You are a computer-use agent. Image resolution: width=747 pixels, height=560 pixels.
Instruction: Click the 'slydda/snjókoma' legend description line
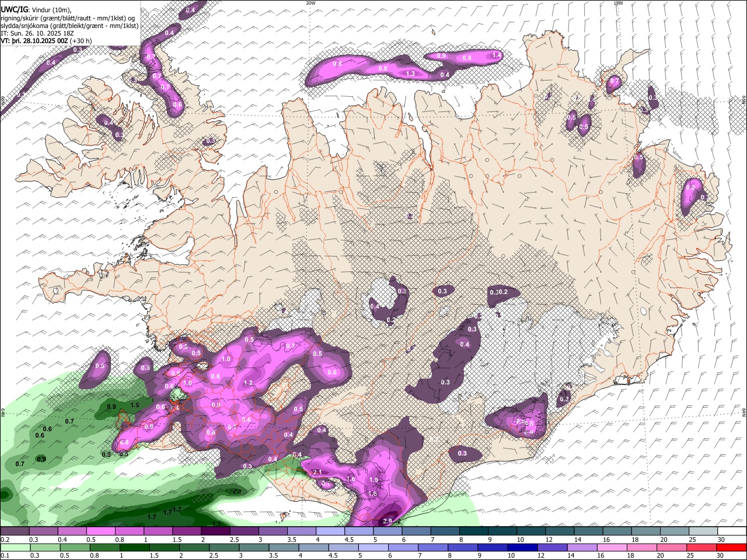(x=69, y=25)
